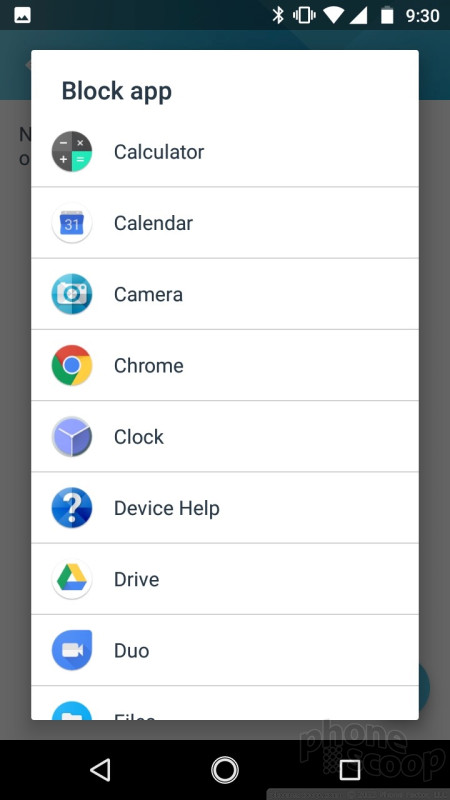
Task: Tap the Device Help question mark icon
Action: (x=72, y=508)
